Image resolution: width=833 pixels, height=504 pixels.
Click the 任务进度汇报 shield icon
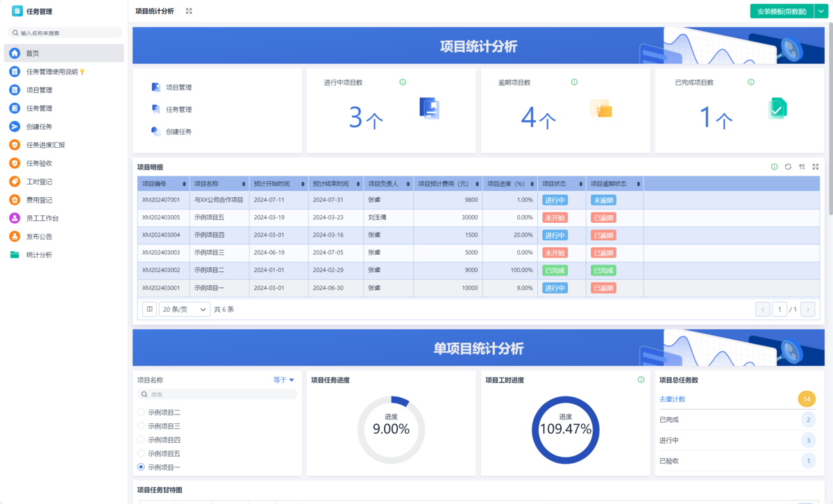click(x=15, y=145)
